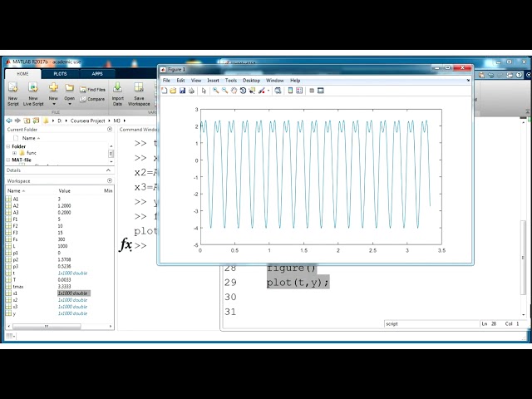Click New Figure icon in Figure toolbar
The image size is (532, 399).
tap(165, 91)
